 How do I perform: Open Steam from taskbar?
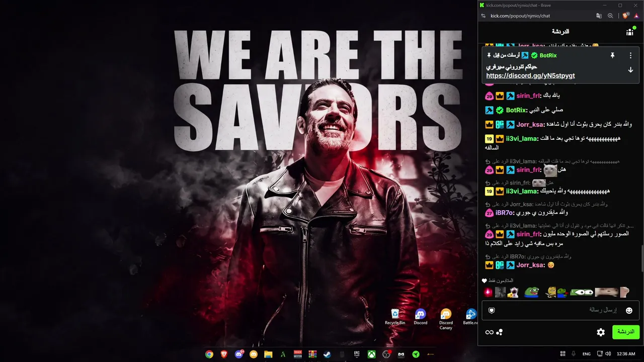pos(327,354)
